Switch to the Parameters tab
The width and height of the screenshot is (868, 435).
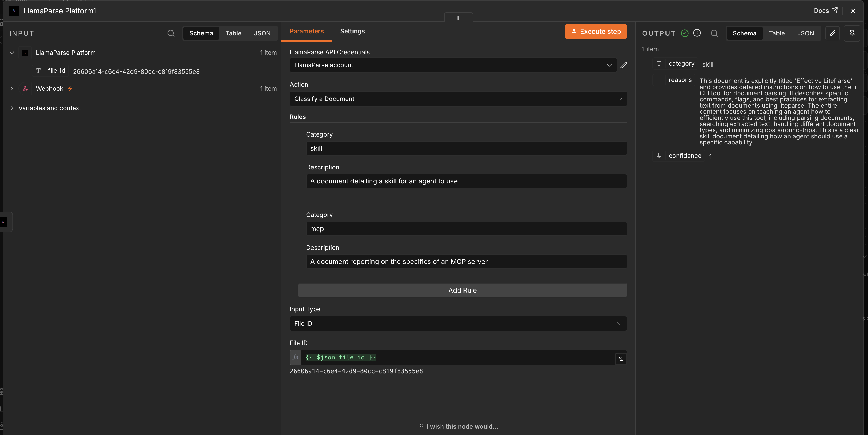[307, 31]
